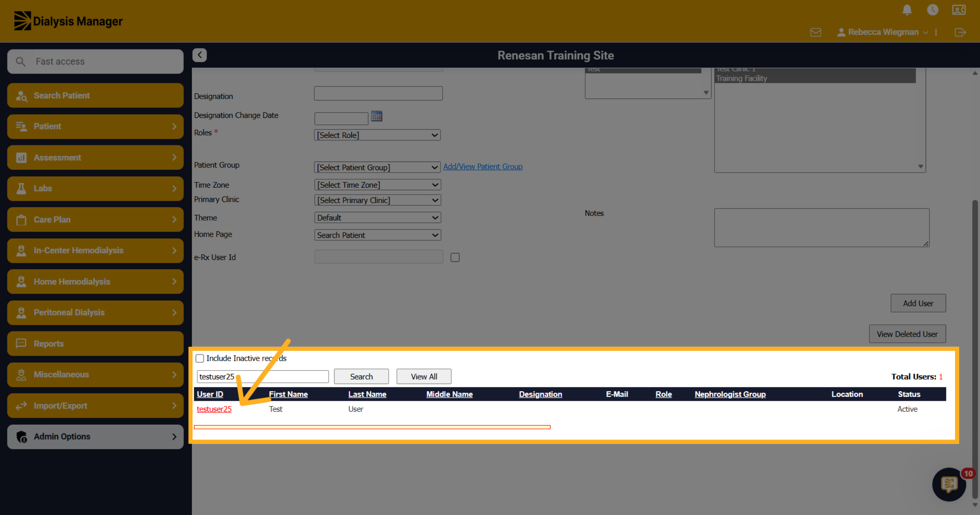Viewport: 980px width, 515px height.
Task: Click the Dialysis Manager logo
Action: click(x=68, y=21)
